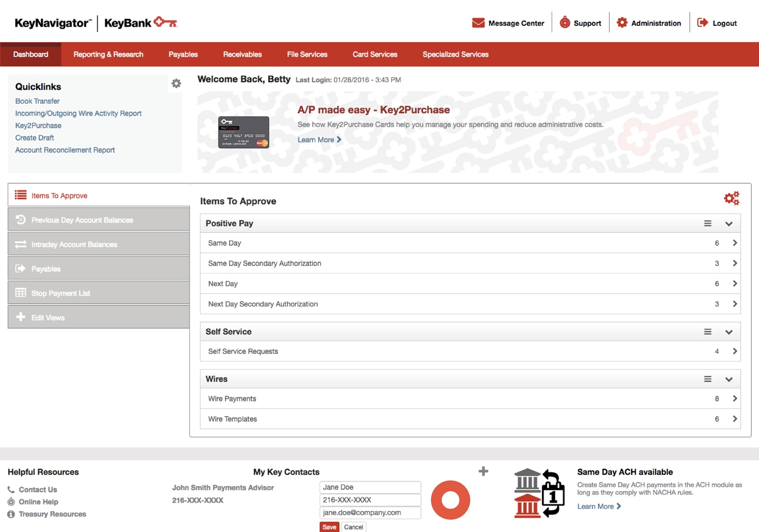Open Same Day Secondary Authorization chevron
This screenshot has height=532, width=759.
735,263
